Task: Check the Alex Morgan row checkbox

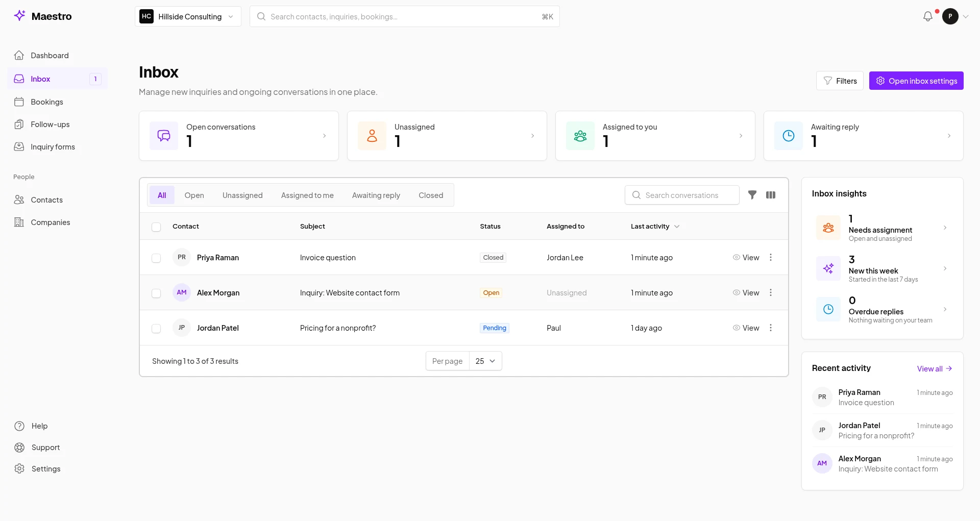Action: [156, 293]
